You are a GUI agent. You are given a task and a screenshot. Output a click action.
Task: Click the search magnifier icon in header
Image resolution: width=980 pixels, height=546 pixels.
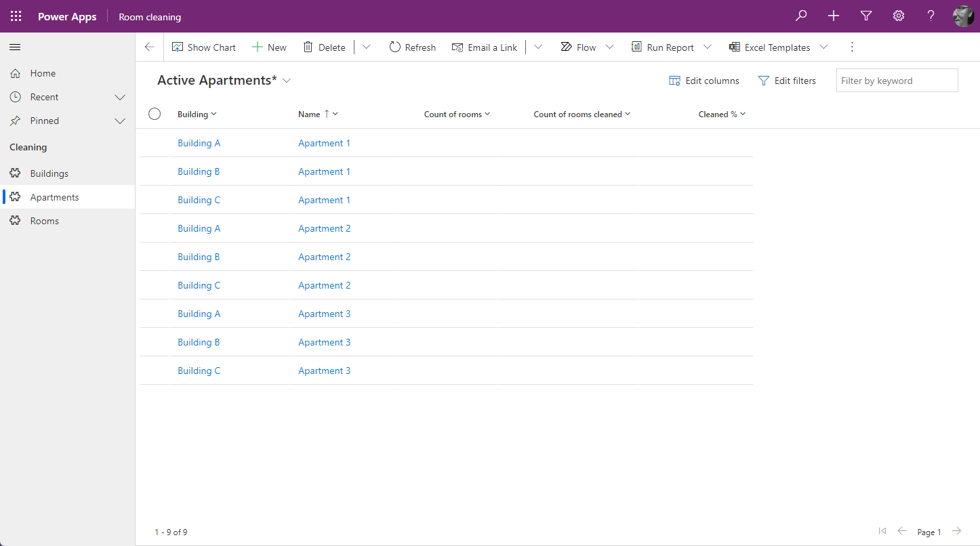pyautogui.click(x=801, y=16)
